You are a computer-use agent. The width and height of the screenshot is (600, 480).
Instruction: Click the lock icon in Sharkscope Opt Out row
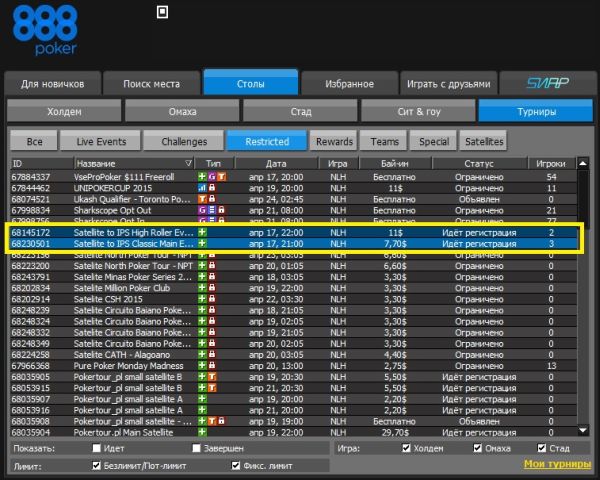point(222,210)
